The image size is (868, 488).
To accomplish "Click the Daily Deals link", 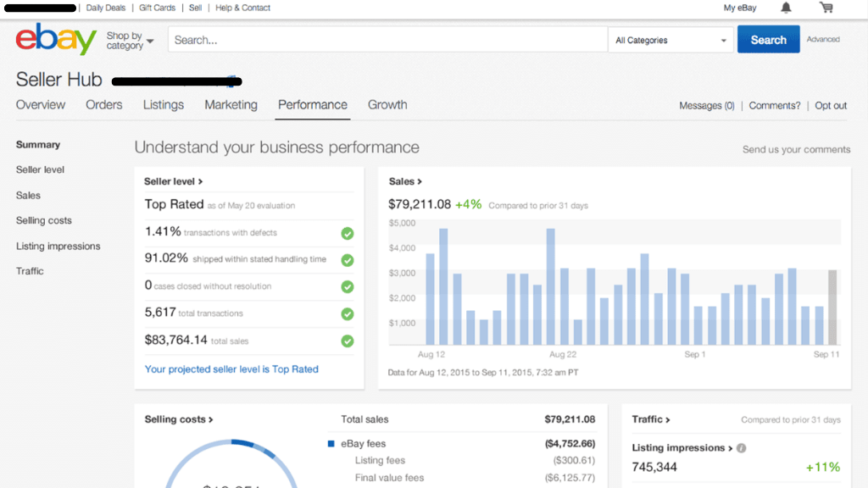I will 106,8.
